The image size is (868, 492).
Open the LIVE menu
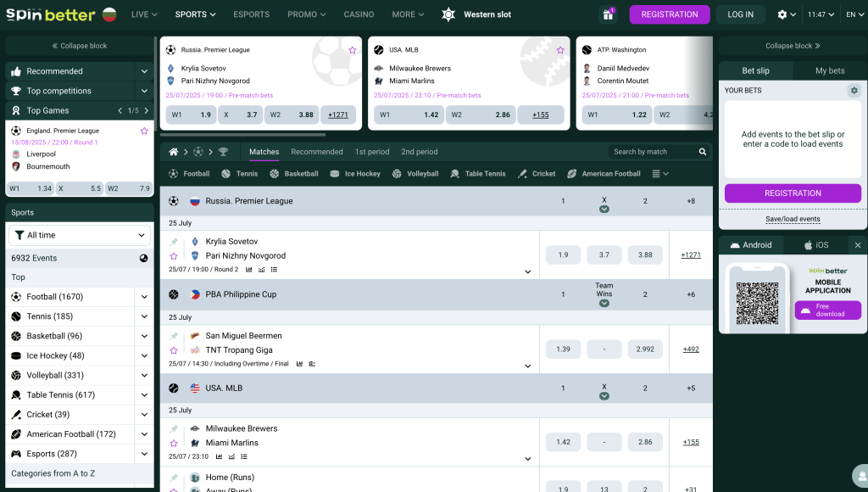pyautogui.click(x=144, y=14)
